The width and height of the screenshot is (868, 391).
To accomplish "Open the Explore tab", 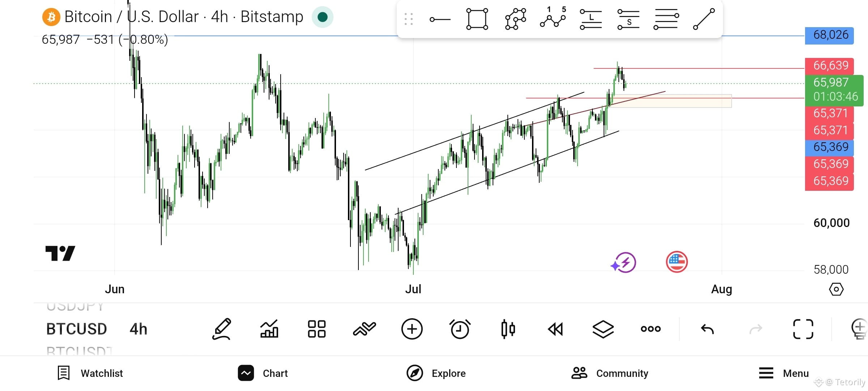I will (x=436, y=373).
